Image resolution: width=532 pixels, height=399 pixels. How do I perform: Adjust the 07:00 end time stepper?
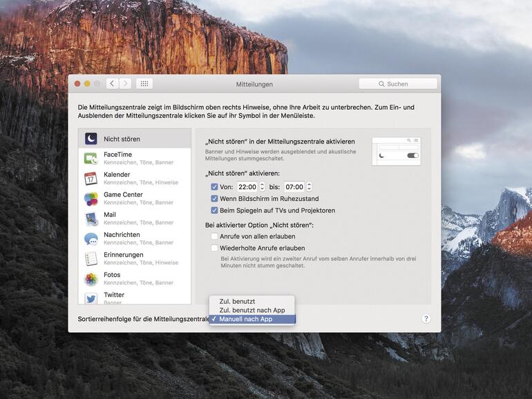click(309, 187)
